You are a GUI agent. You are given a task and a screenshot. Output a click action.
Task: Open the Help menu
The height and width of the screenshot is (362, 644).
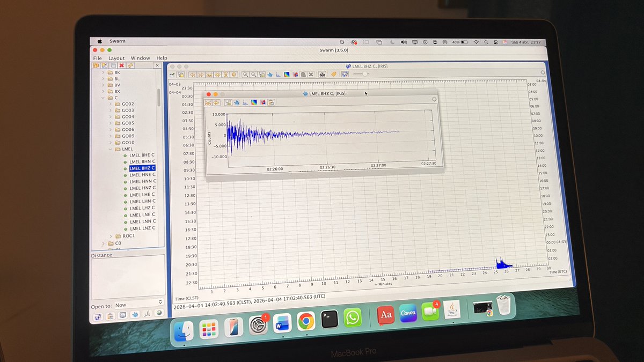[x=162, y=58]
